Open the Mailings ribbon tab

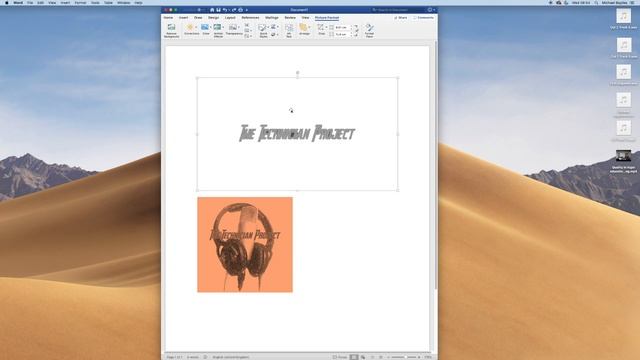[272, 18]
